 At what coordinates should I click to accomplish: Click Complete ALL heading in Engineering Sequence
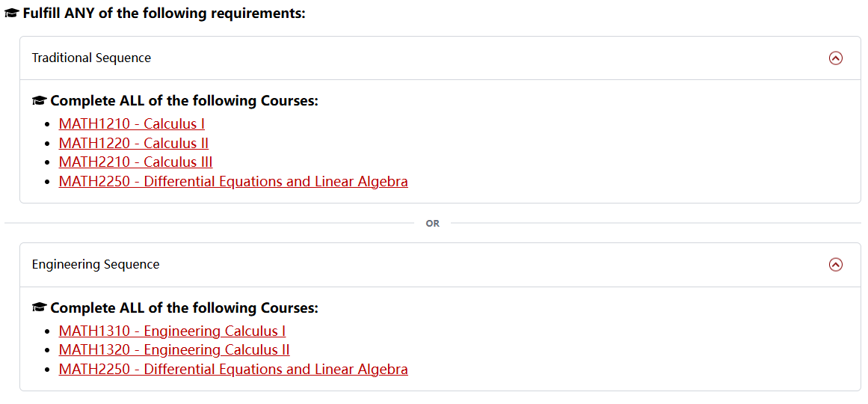[x=184, y=308]
